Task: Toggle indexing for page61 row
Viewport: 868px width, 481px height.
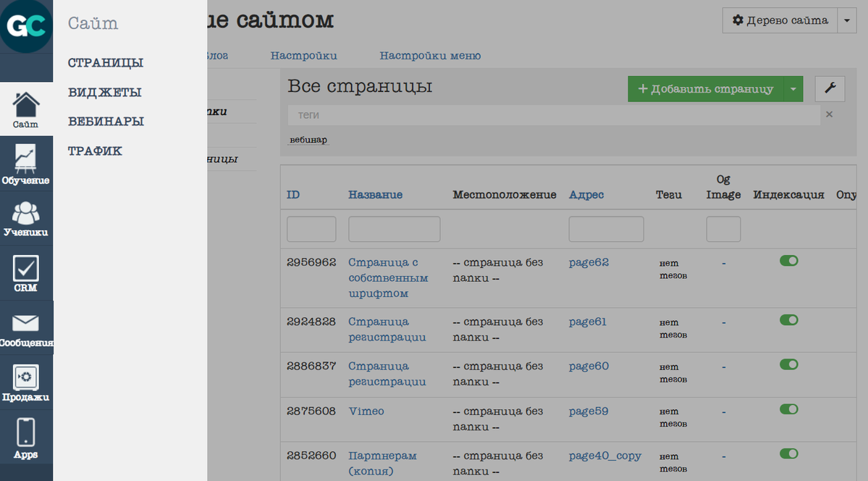Action: 789,319
